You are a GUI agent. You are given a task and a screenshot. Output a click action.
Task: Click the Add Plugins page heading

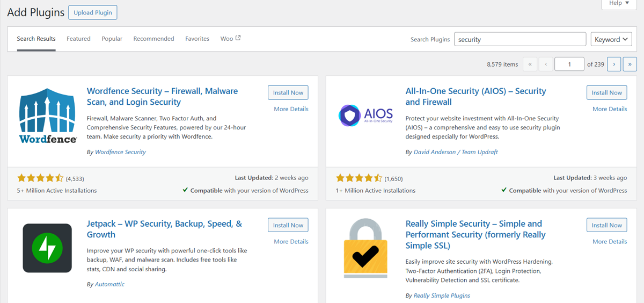pos(36,12)
